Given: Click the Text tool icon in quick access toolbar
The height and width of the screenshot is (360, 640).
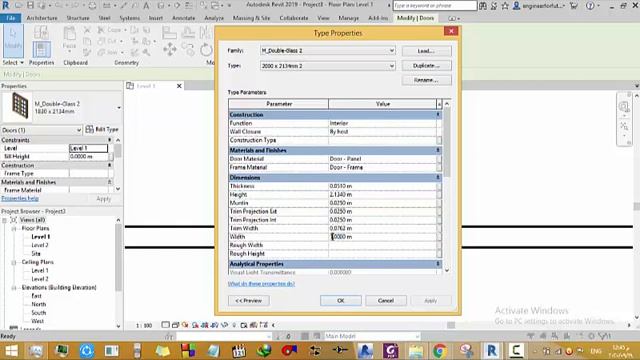Looking at the screenshot, I should 146,6.
